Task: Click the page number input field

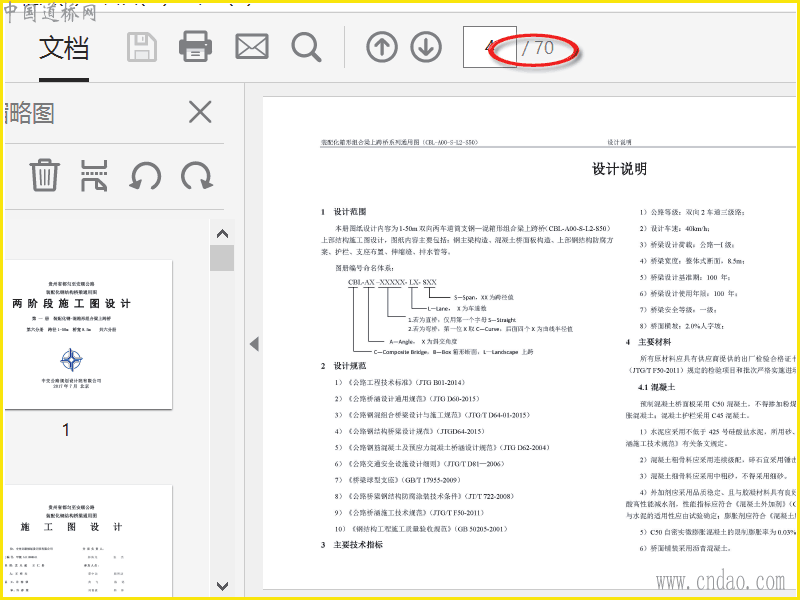Action: [x=489, y=47]
